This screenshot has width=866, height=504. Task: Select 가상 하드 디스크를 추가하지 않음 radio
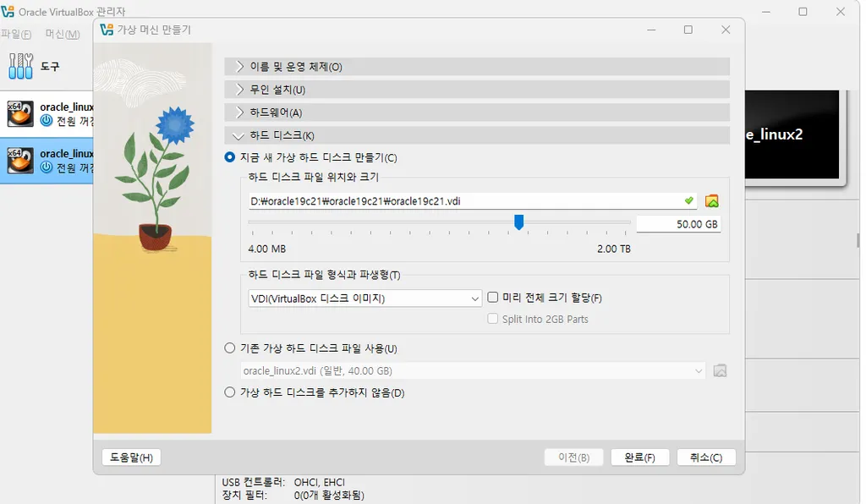[x=230, y=392]
